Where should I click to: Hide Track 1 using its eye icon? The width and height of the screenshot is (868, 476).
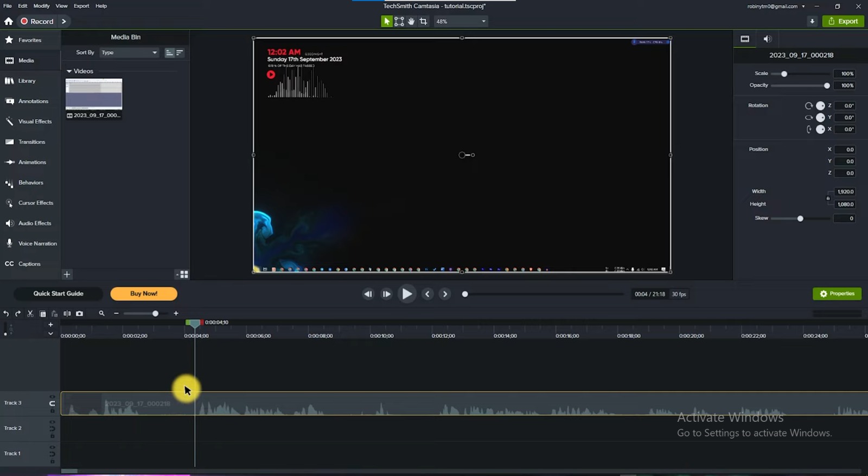[52, 447]
